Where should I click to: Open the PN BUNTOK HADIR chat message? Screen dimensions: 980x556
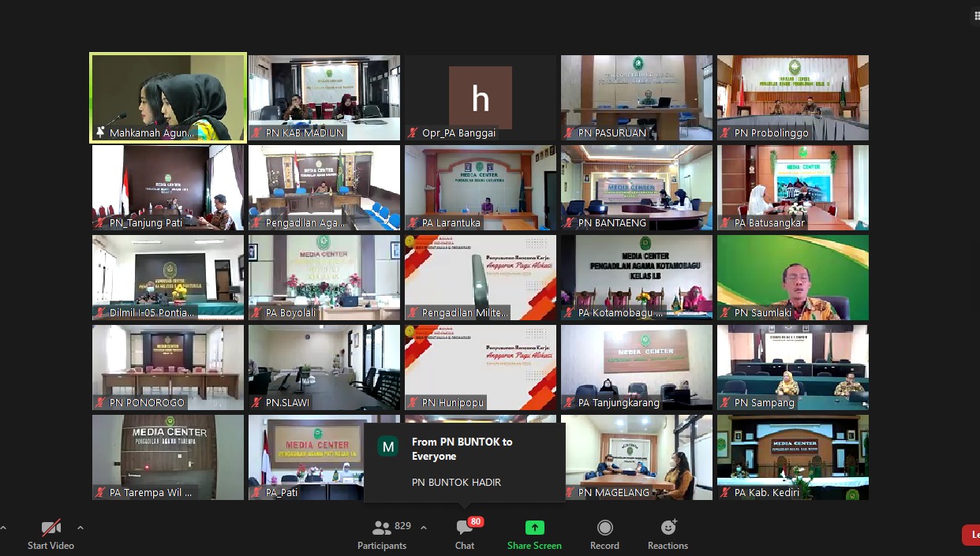(456, 483)
